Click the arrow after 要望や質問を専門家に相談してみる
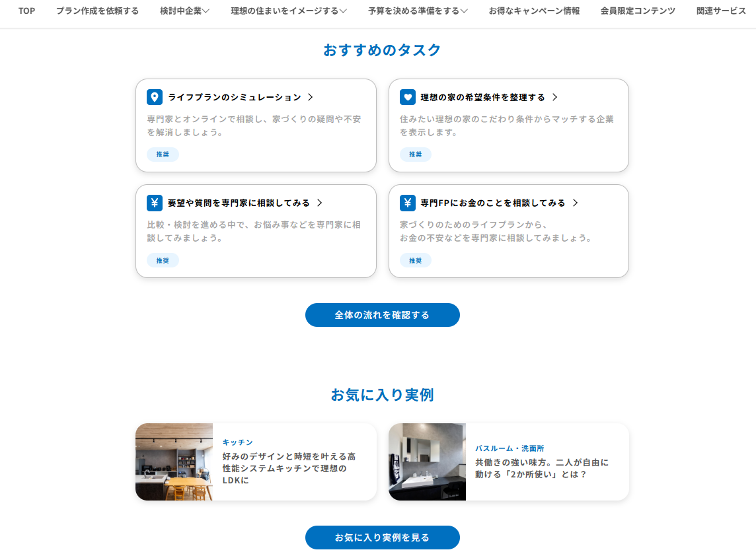 pyautogui.click(x=320, y=203)
